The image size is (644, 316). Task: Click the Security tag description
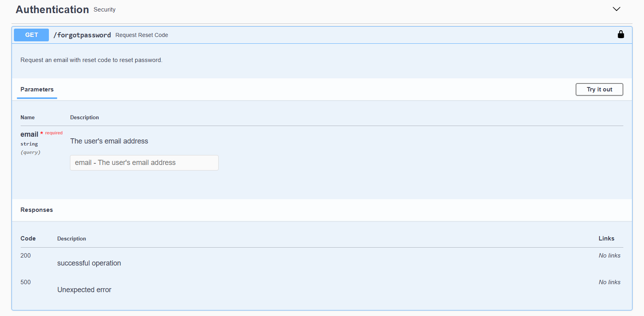[x=105, y=10]
